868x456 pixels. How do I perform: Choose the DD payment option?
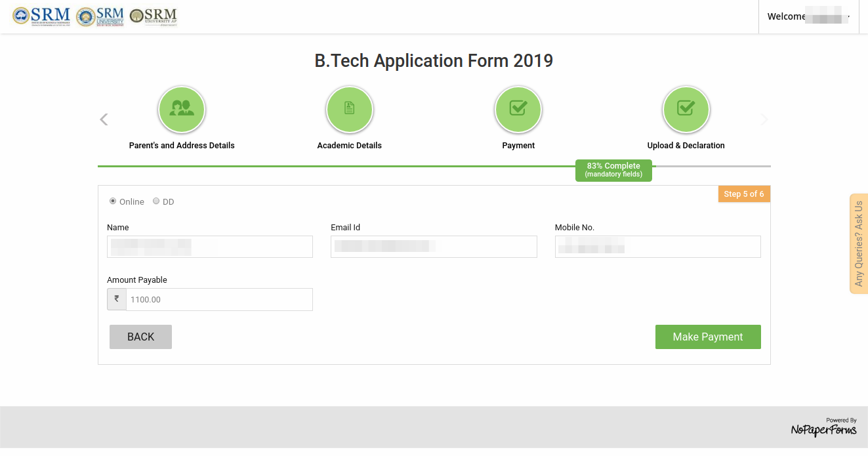click(x=155, y=201)
